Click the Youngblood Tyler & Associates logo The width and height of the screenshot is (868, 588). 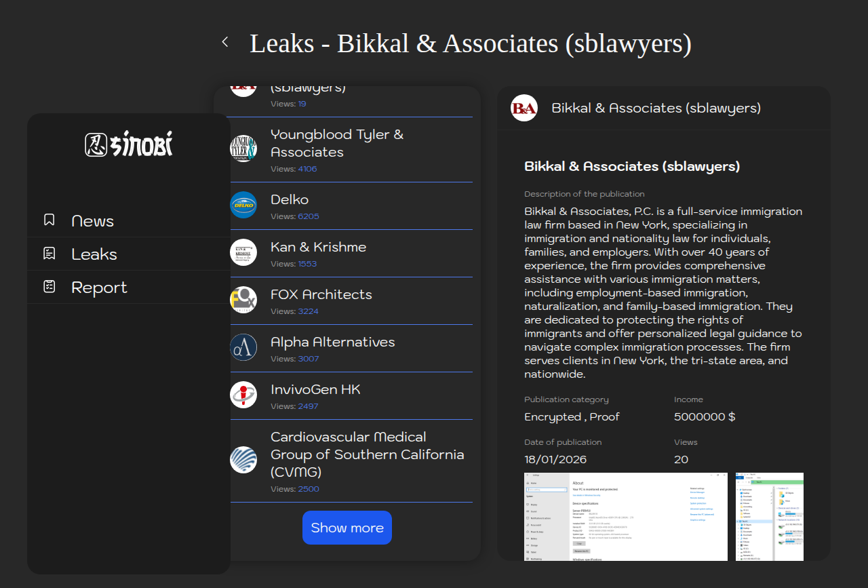pos(243,149)
